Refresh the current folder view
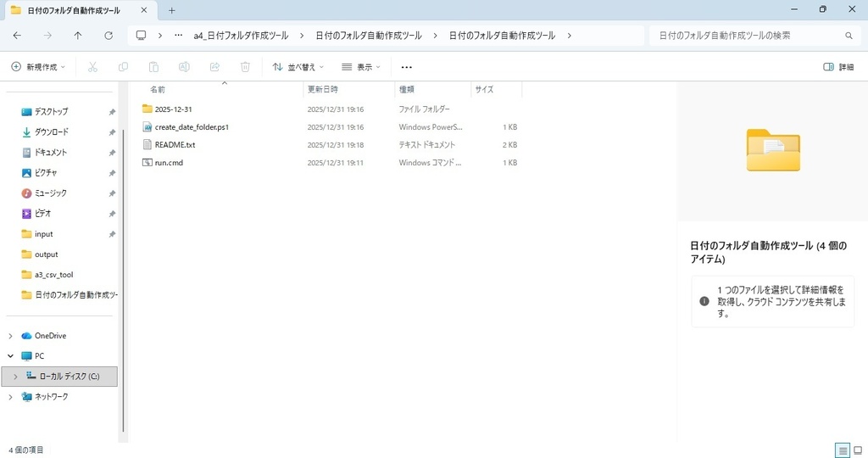Image resolution: width=868 pixels, height=458 pixels. [108, 36]
